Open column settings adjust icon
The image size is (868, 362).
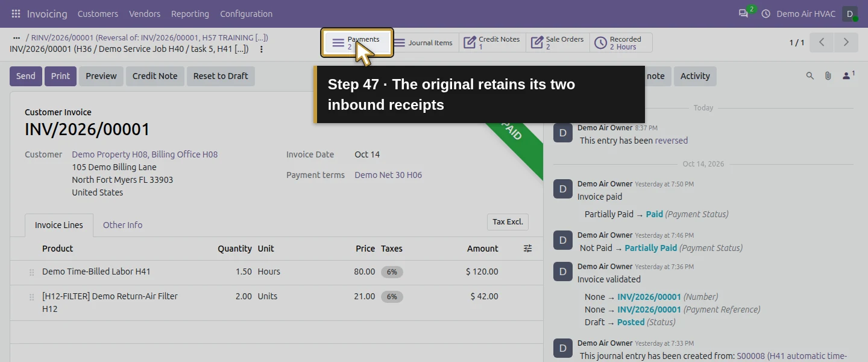point(527,249)
